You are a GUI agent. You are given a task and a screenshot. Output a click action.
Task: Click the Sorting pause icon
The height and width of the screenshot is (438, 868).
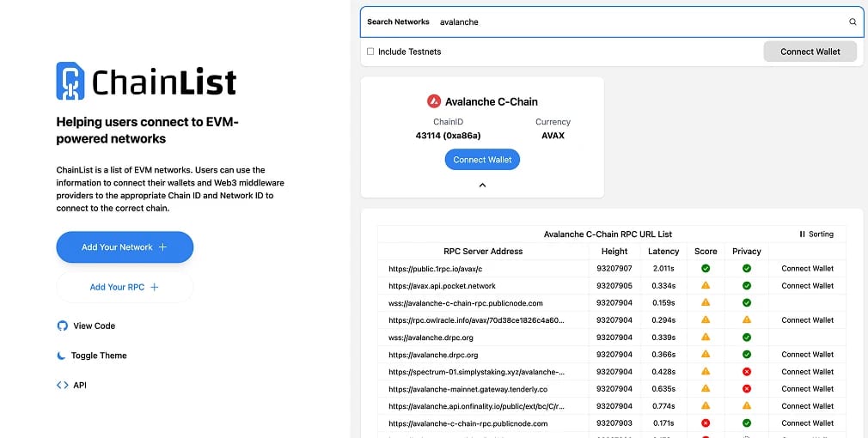tap(802, 234)
